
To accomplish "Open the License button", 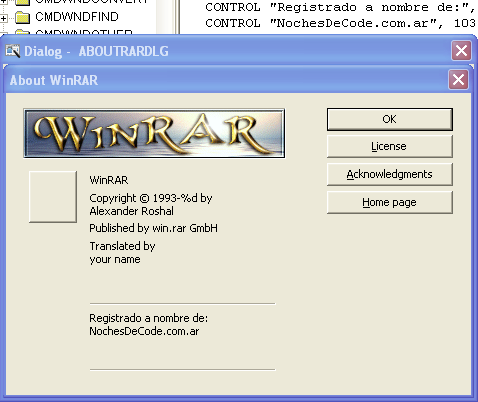I will click(390, 146).
